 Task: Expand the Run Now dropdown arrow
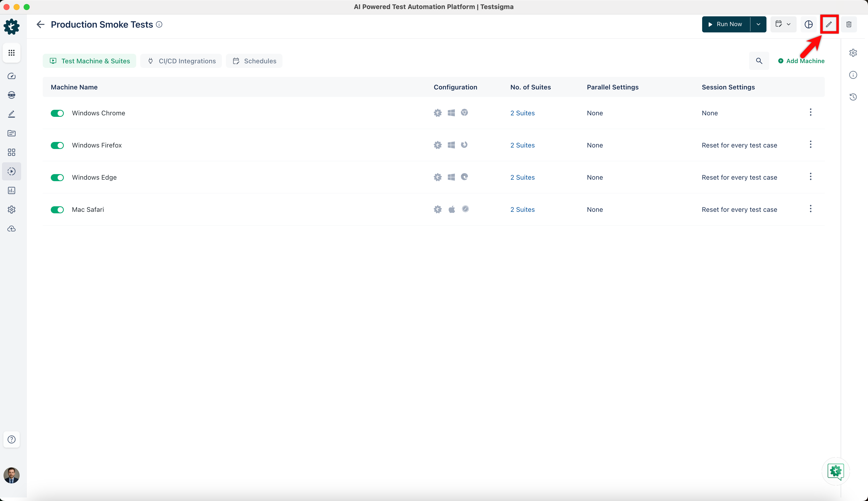coord(758,24)
